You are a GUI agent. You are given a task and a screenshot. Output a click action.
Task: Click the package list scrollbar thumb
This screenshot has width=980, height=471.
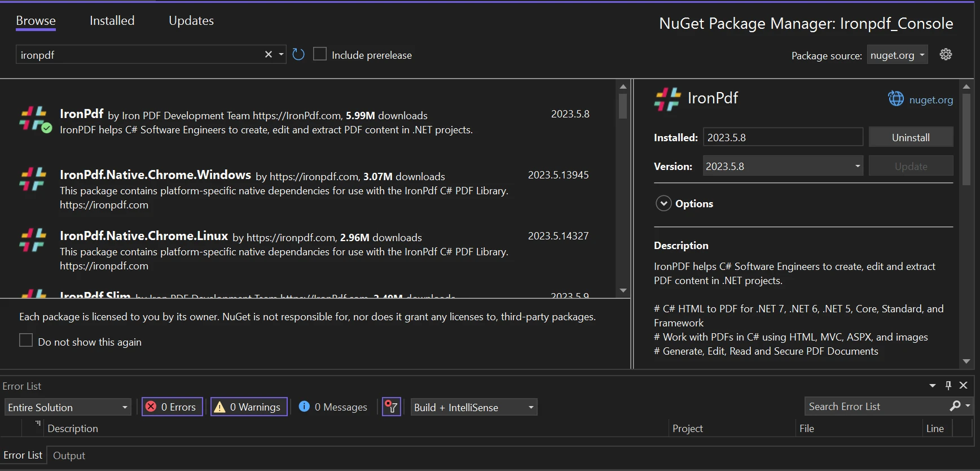tap(623, 106)
